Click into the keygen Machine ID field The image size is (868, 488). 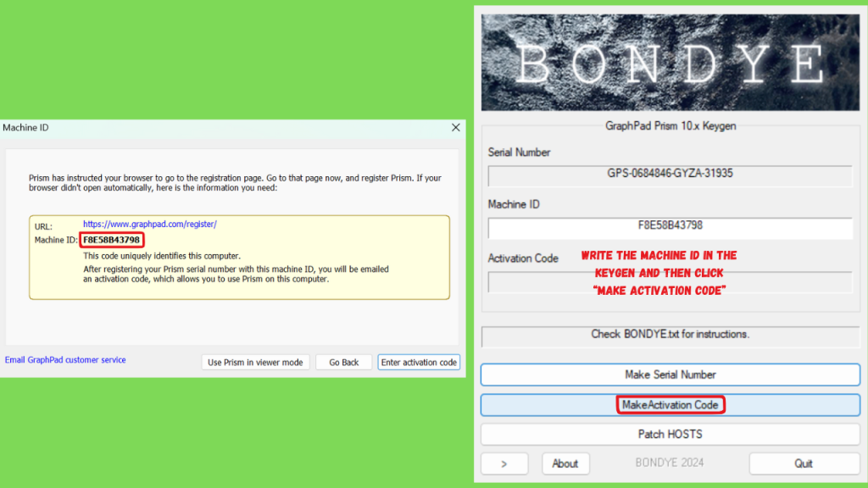click(670, 227)
